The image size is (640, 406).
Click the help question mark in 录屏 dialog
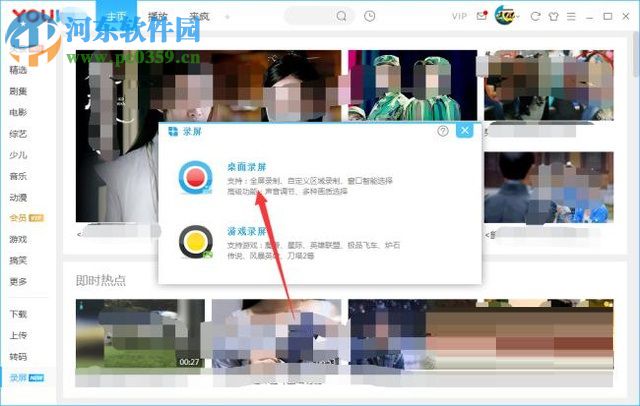443,131
